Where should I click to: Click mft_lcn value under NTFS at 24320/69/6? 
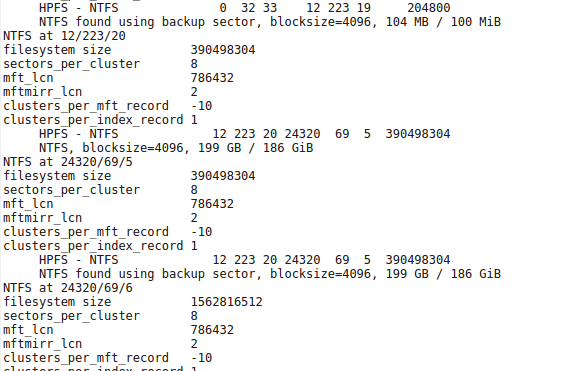pyautogui.click(x=212, y=330)
